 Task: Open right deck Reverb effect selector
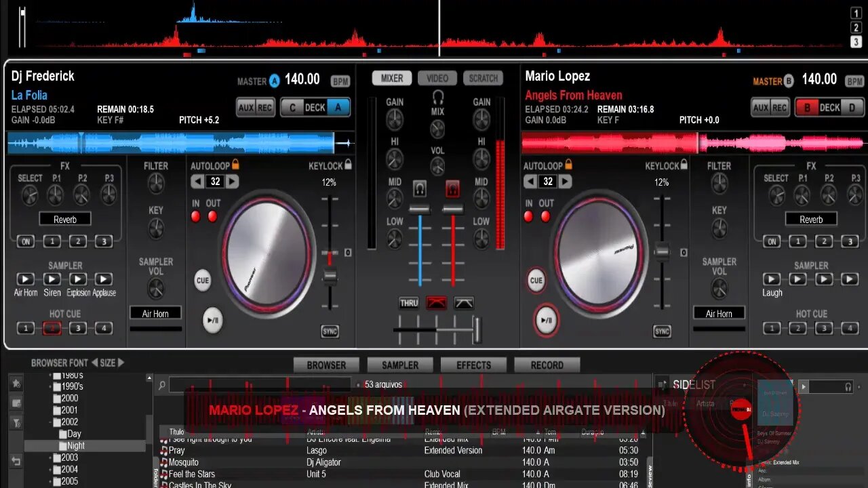pyautogui.click(x=811, y=220)
